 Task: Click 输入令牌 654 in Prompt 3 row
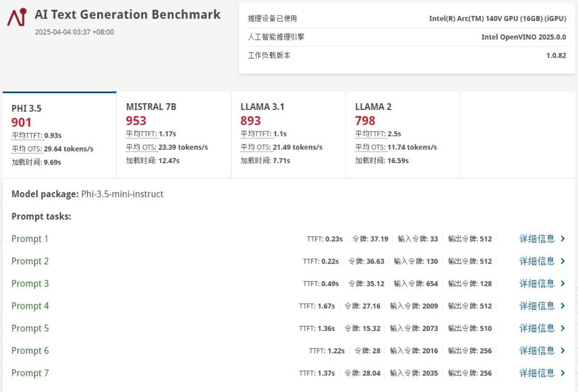coord(416,284)
